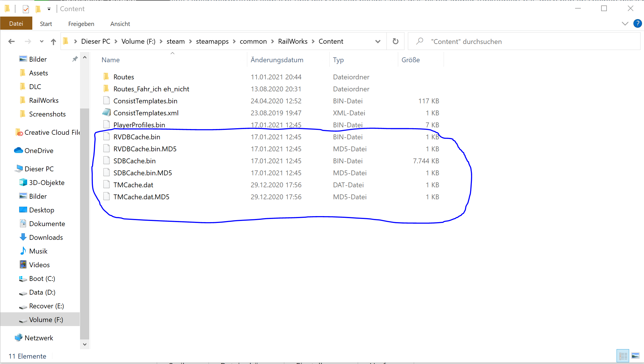644x364 pixels.
Task: Open the Datei menu tab
Action: pos(16,24)
